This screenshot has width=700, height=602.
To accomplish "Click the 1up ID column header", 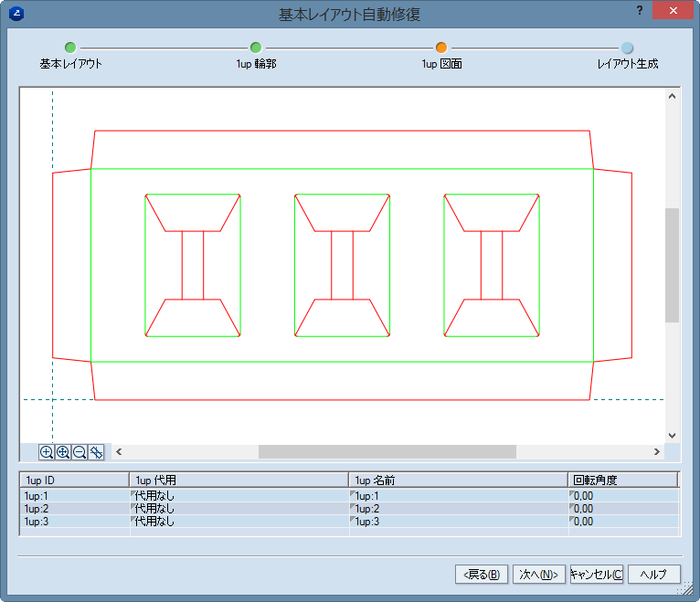I will (x=75, y=480).
